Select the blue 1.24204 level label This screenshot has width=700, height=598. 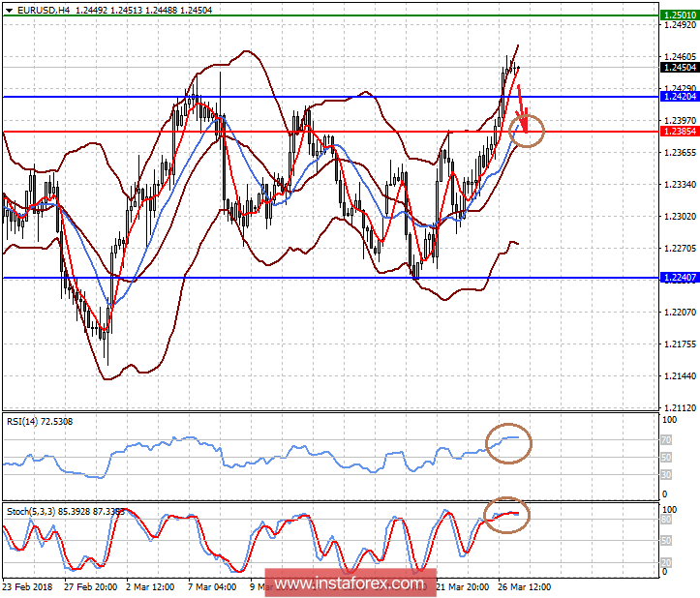point(680,97)
